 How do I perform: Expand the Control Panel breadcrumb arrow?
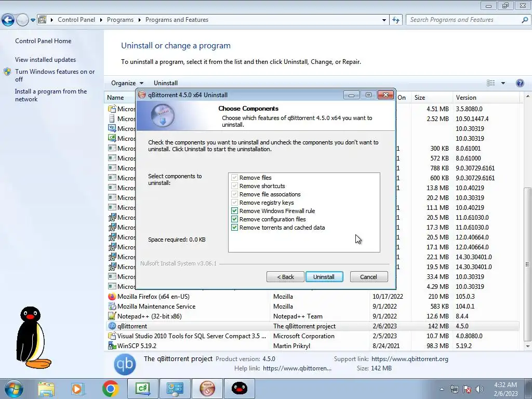(101, 20)
